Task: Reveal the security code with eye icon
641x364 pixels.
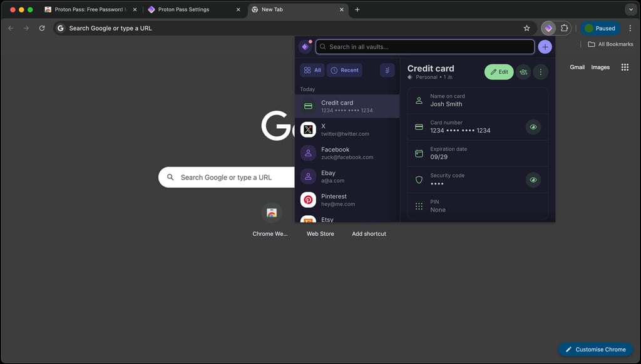Action: click(533, 179)
